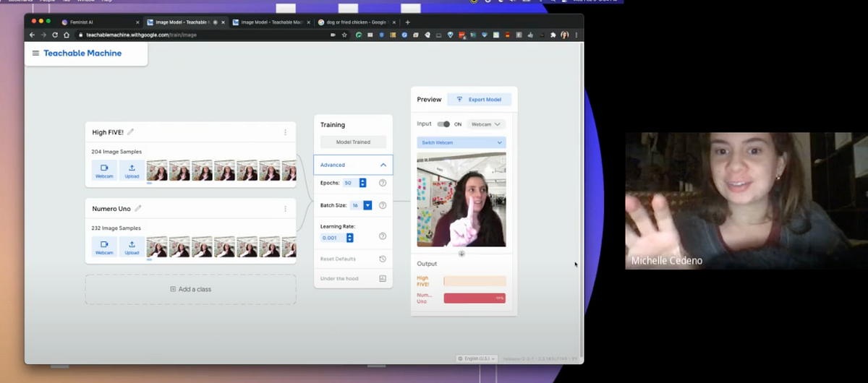
Task: Open the Switch Webcam dropdown
Action: (x=461, y=142)
